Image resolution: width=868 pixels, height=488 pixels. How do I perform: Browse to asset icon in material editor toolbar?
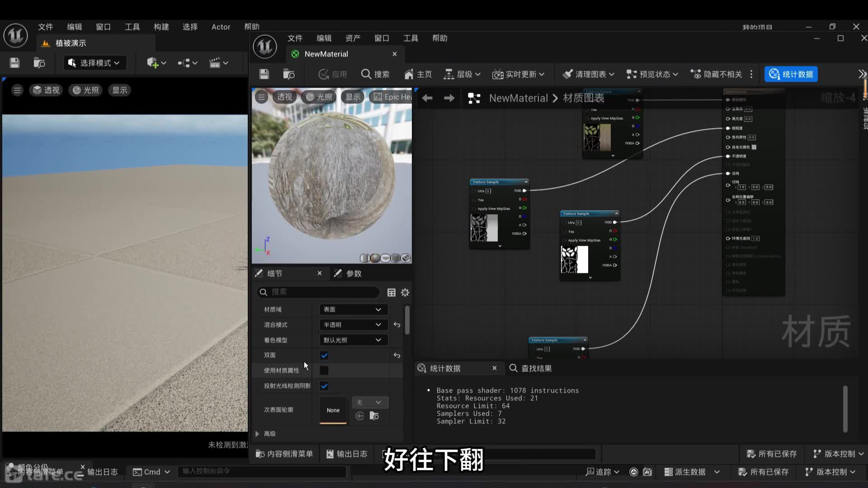[288, 74]
